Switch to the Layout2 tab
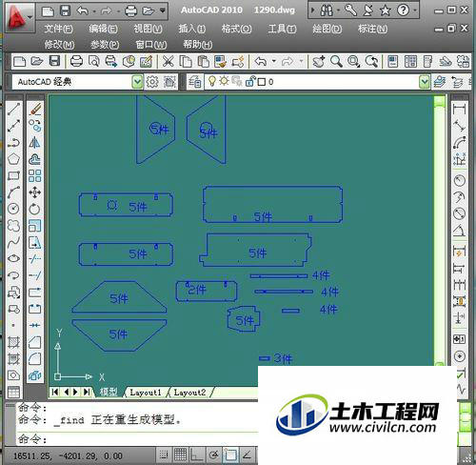 189,393
